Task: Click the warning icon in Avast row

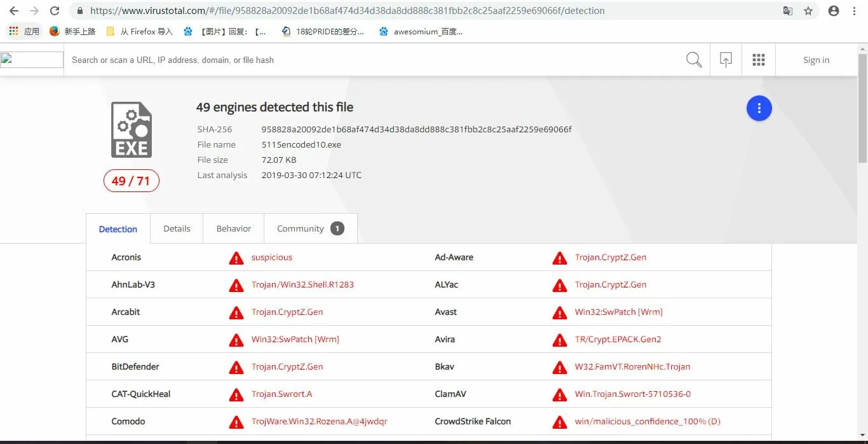Action: pyautogui.click(x=560, y=312)
